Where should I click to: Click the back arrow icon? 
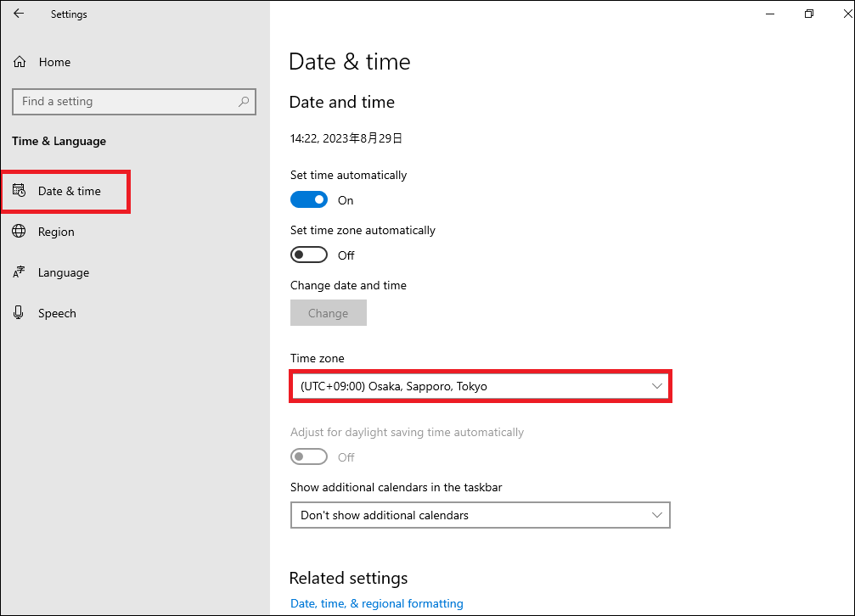point(19,14)
